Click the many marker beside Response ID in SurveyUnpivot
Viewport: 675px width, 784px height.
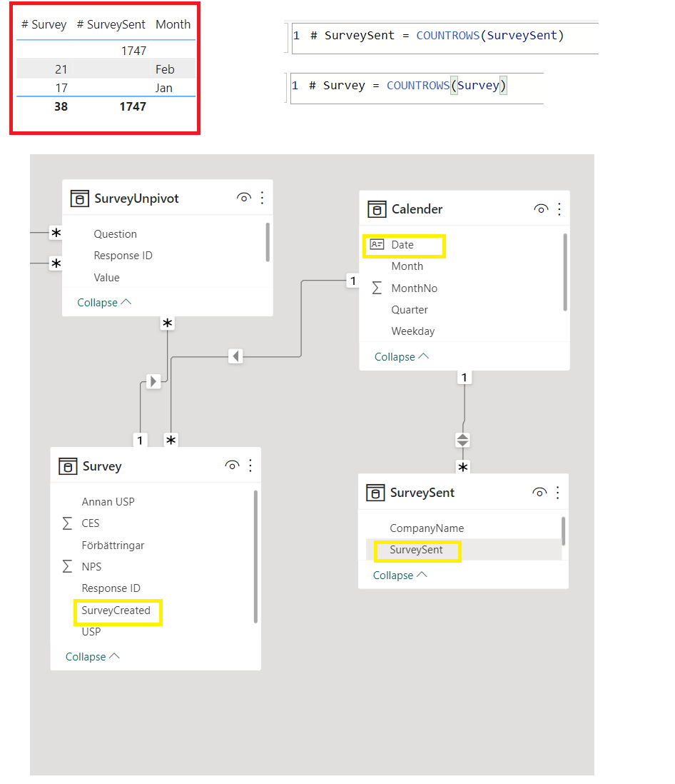coord(56,263)
